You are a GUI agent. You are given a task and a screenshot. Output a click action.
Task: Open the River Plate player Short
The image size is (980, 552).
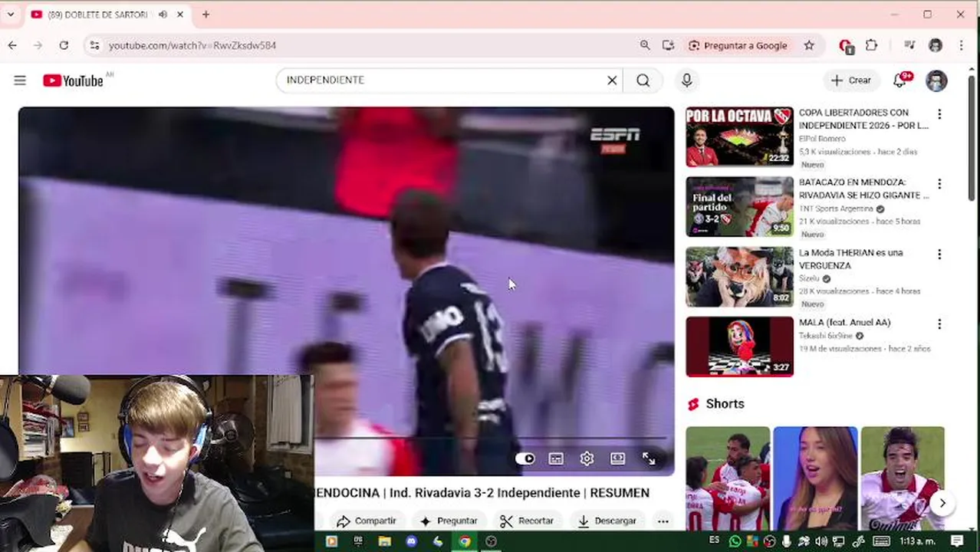[x=903, y=478]
